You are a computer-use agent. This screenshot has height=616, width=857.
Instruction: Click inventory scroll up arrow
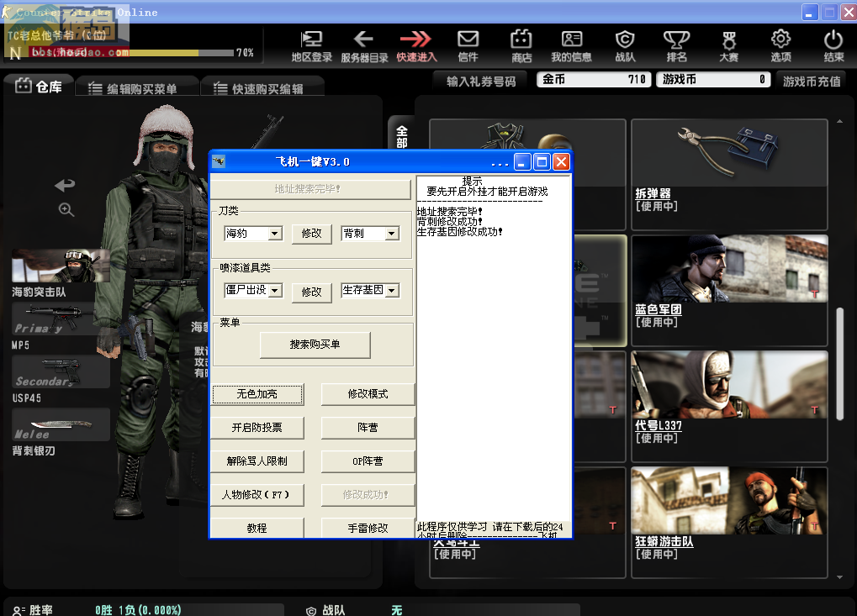click(x=839, y=121)
